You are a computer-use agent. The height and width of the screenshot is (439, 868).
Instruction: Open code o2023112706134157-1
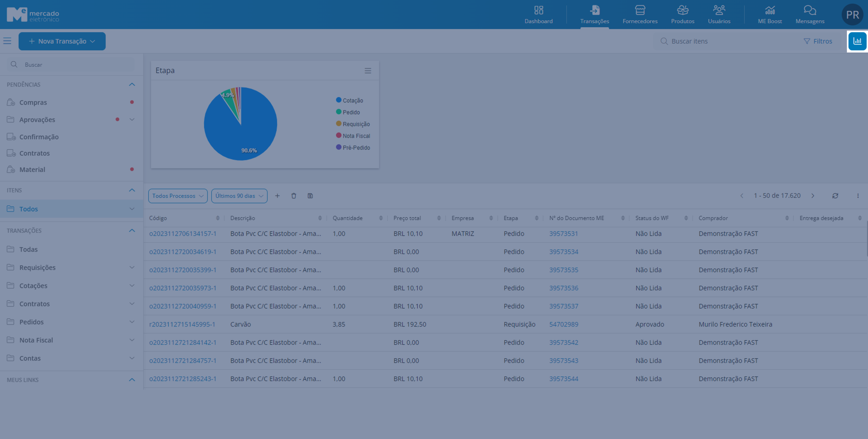183,233
